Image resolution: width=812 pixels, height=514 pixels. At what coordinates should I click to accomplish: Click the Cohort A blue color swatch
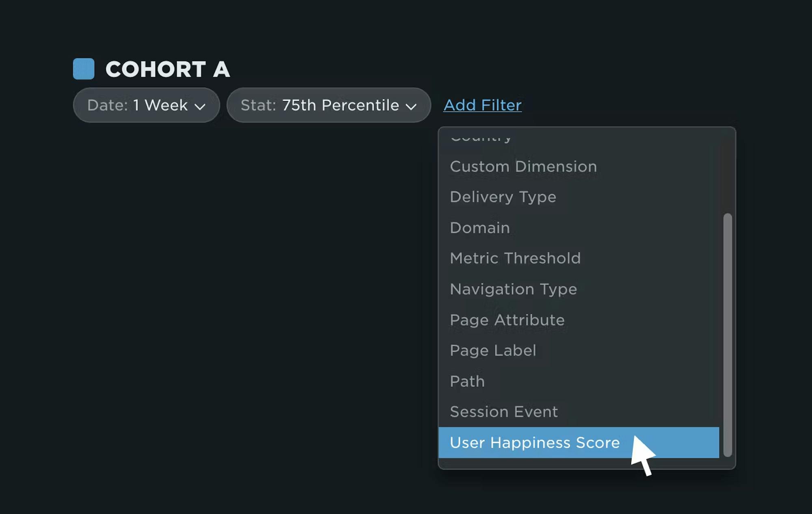pos(84,69)
